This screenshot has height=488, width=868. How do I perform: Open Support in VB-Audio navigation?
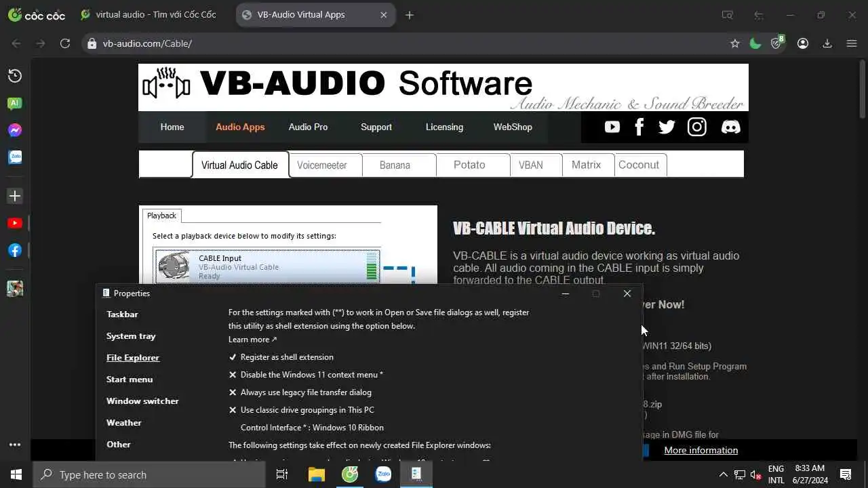[376, 127]
